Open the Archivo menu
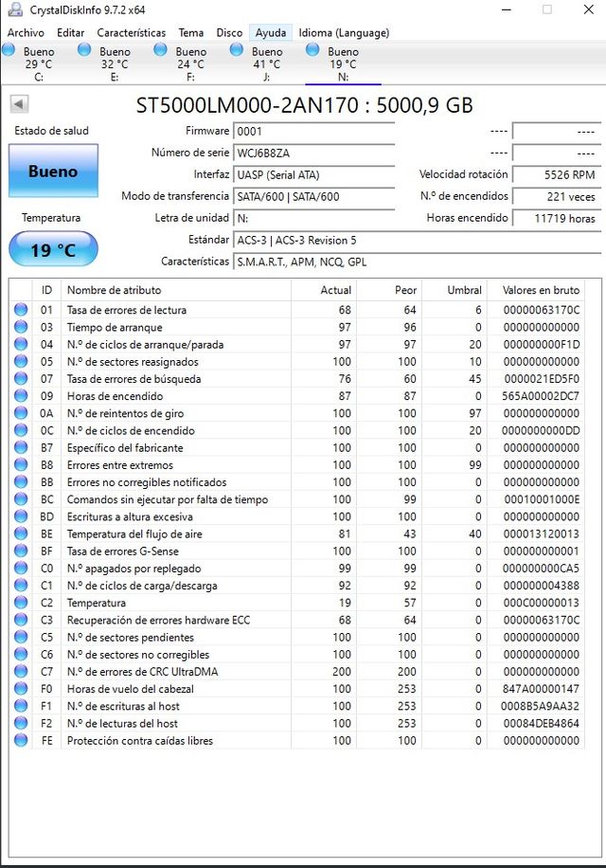Screen dimensions: 606x868 click(x=26, y=32)
